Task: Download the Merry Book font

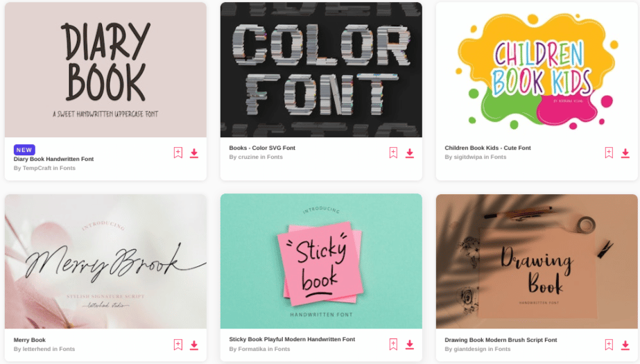Action: [x=194, y=345]
